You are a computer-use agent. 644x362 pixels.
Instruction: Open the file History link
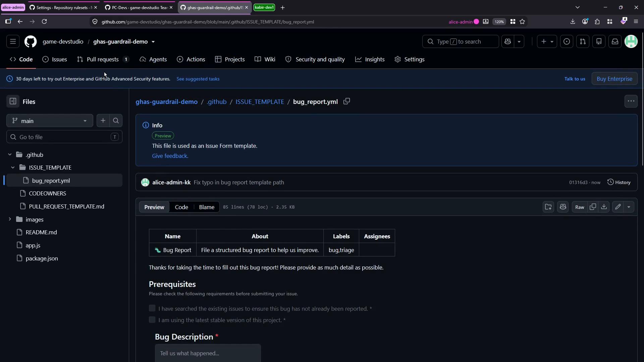click(619, 182)
